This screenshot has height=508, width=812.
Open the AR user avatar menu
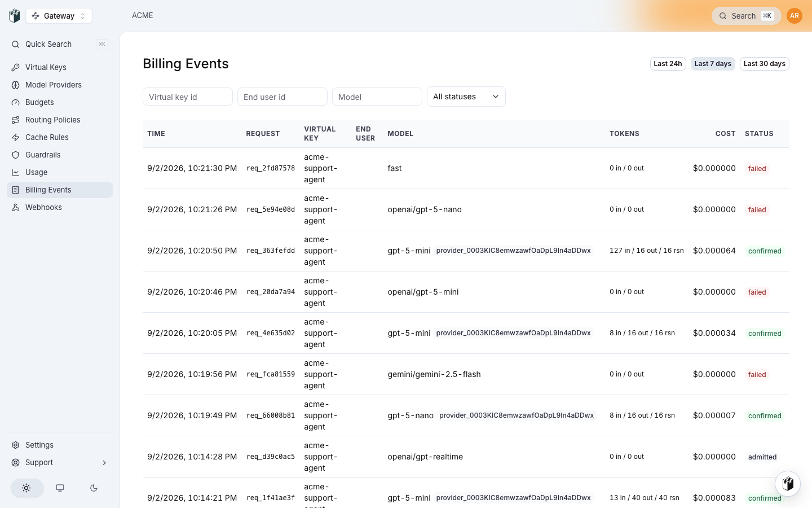coord(795,16)
